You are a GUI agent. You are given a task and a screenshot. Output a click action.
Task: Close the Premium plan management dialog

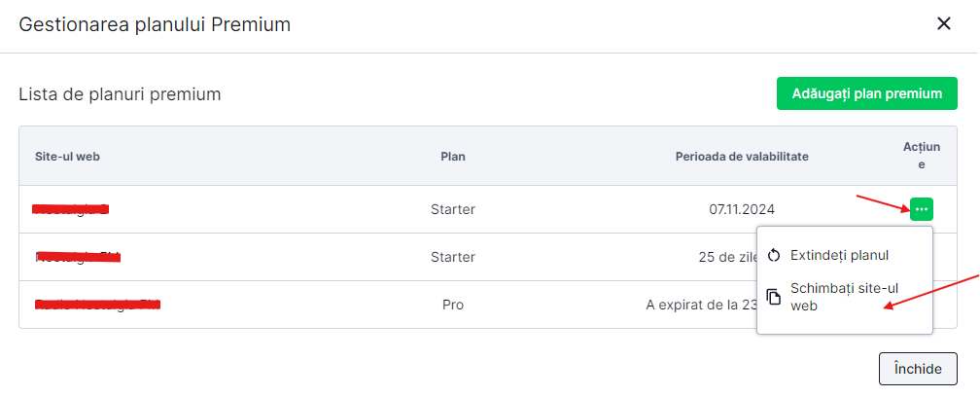point(943,24)
